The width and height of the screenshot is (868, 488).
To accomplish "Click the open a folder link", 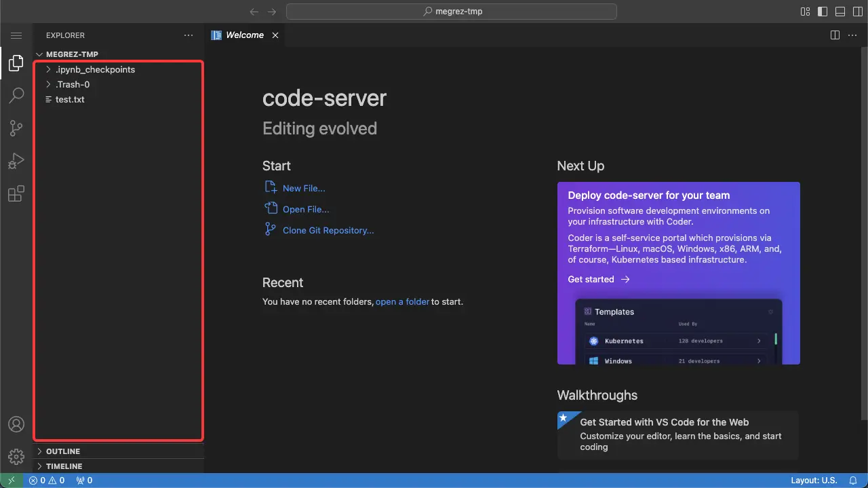I will [x=402, y=301].
